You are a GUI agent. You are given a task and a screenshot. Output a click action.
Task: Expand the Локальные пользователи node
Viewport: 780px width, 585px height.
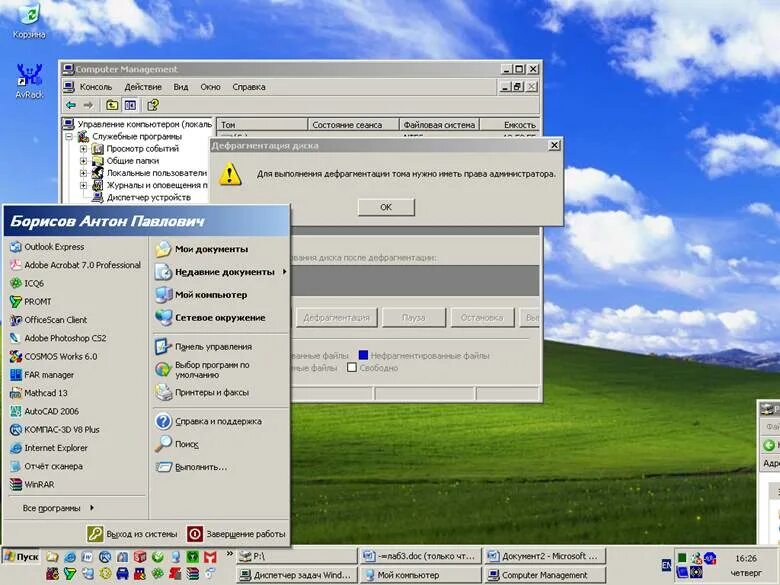(x=84, y=173)
